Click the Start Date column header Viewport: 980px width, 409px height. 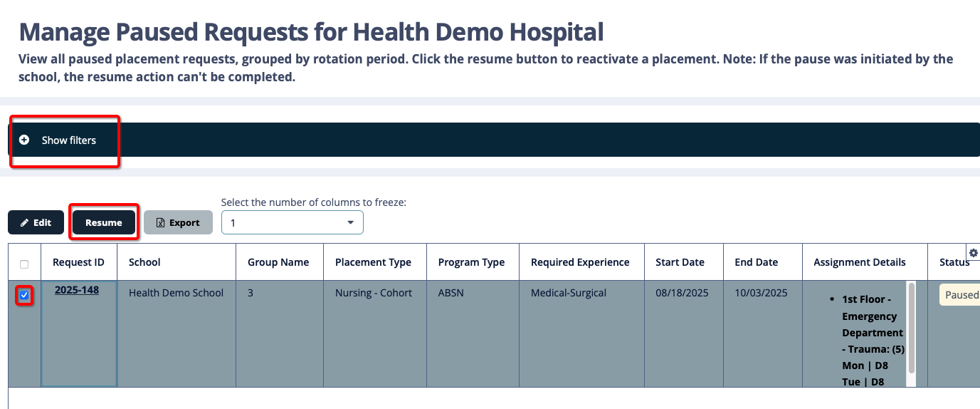point(680,262)
